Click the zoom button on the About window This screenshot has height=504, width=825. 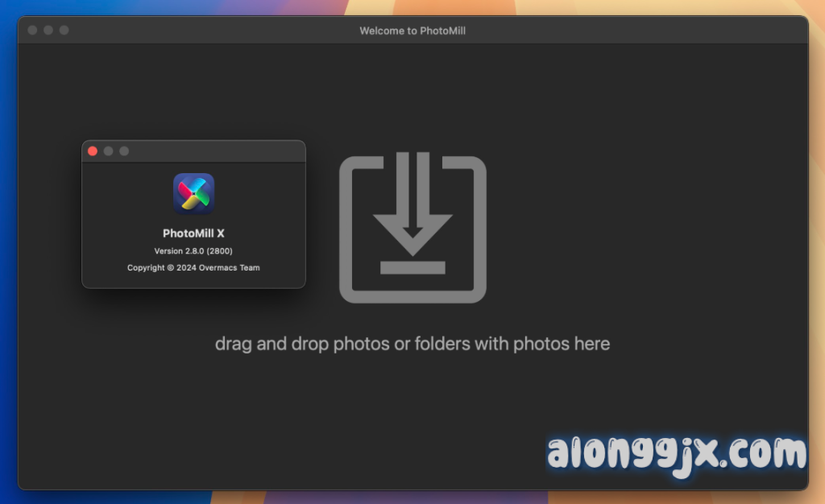pyautogui.click(x=123, y=151)
